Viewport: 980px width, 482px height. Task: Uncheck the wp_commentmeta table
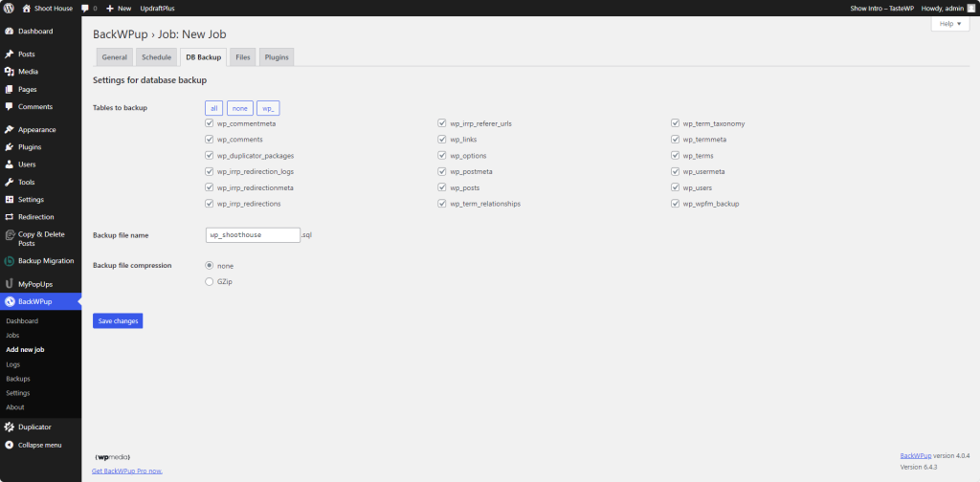click(210, 123)
